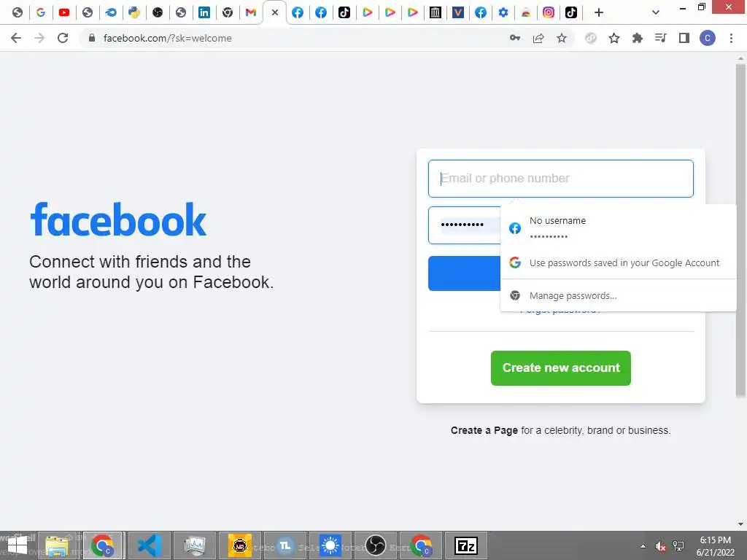Viewport: 747px width, 560px height.
Task: Click the Create new account button
Action: [x=561, y=368]
